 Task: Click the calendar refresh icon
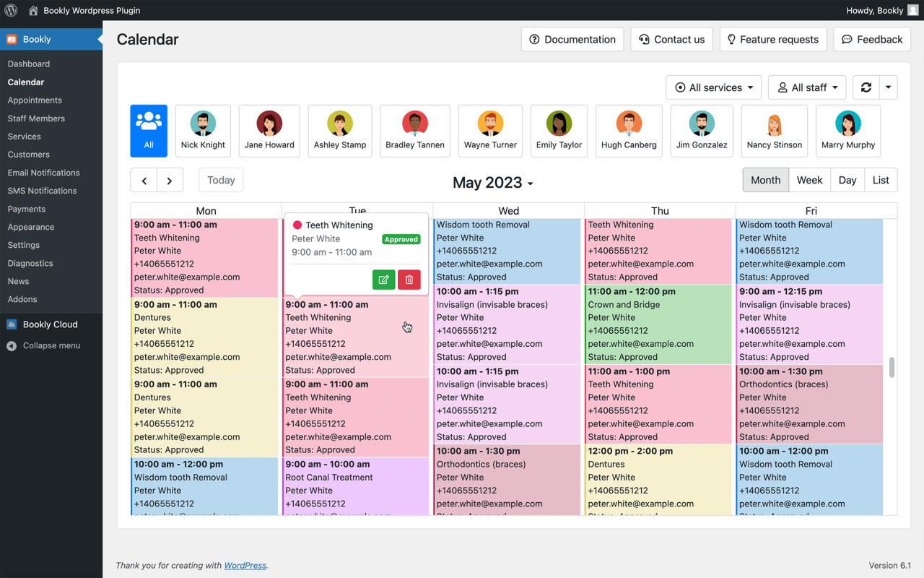[866, 87]
